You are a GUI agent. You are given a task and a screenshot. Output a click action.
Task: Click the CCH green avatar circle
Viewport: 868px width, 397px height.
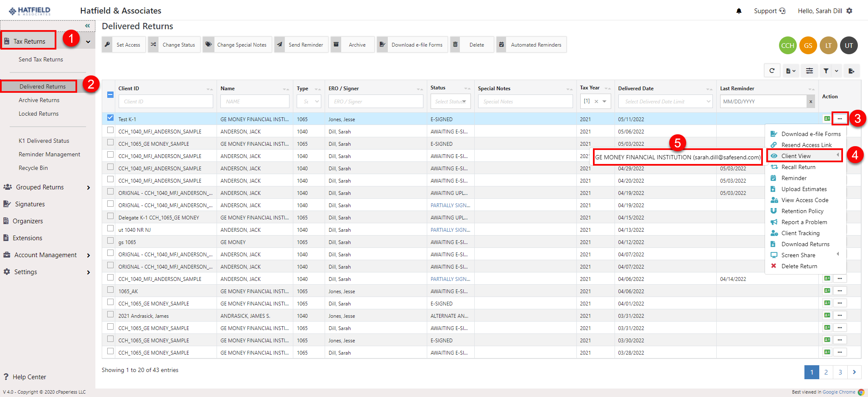pos(787,46)
